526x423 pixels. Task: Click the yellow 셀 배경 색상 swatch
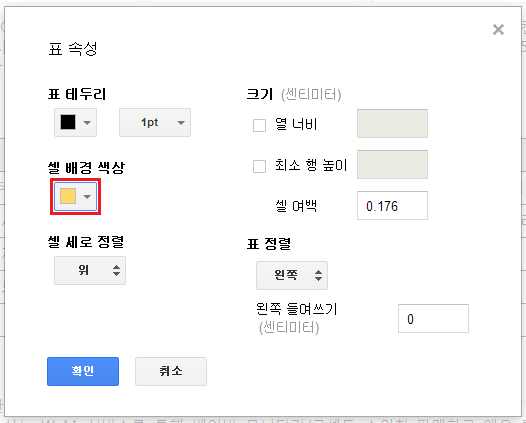coord(68,196)
